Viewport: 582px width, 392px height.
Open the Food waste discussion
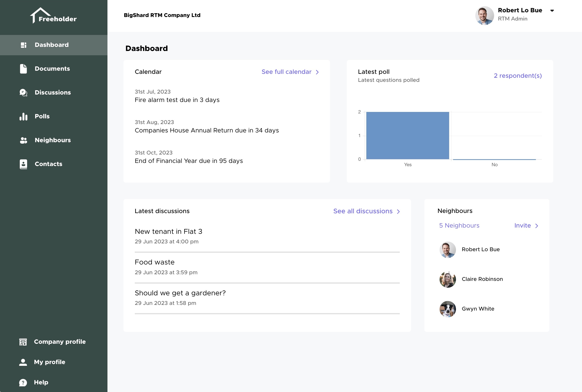click(155, 262)
